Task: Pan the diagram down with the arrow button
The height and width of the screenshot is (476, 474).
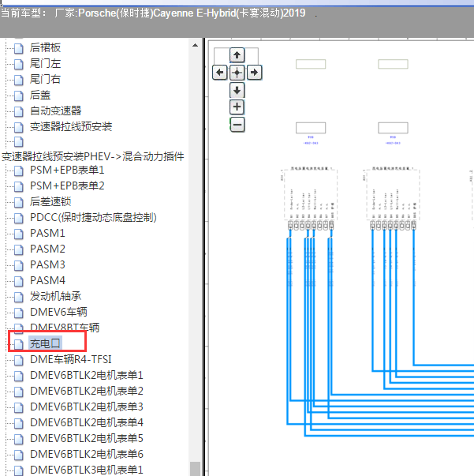Action: click(237, 90)
